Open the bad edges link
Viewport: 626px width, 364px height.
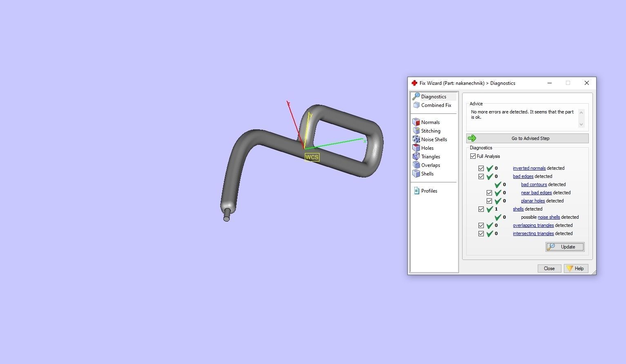click(x=523, y=176)
